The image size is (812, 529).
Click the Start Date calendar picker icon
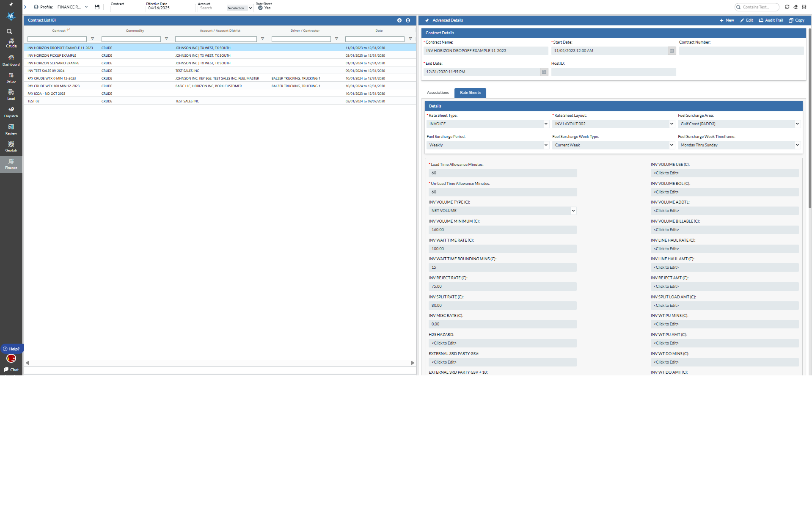tap(672, 51)
